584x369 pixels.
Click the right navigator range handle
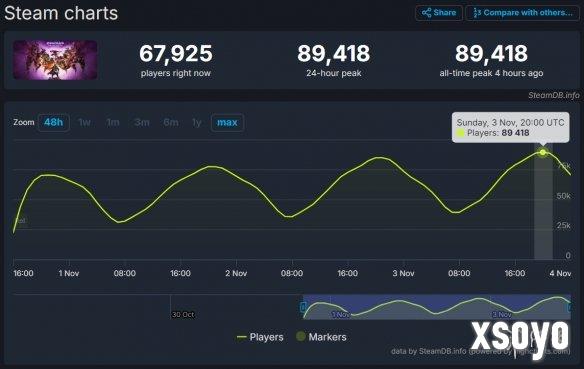click(569, 307)
